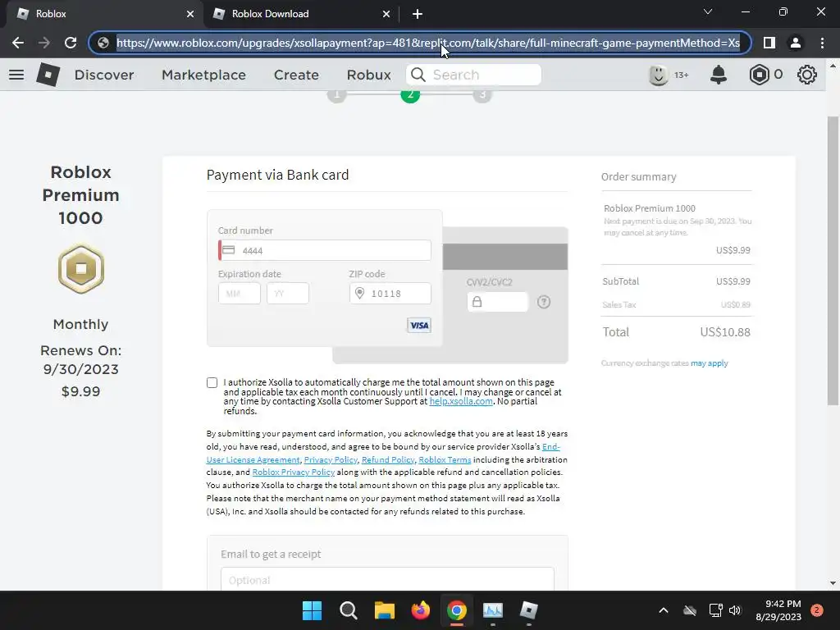Open the Roblox Terms link
The image size is (840, 630).
click(x=445, y=459)
